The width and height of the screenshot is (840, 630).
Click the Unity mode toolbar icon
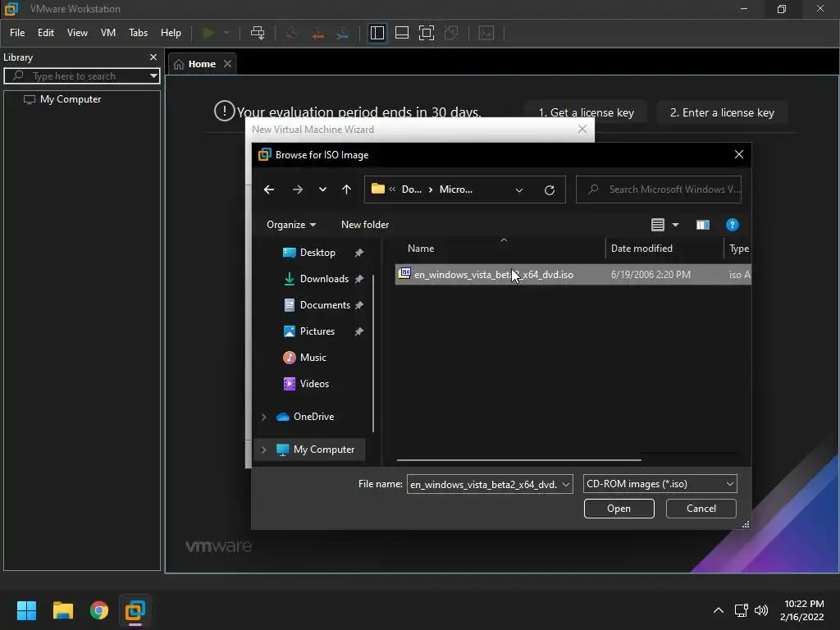click(x=452, y=33)
